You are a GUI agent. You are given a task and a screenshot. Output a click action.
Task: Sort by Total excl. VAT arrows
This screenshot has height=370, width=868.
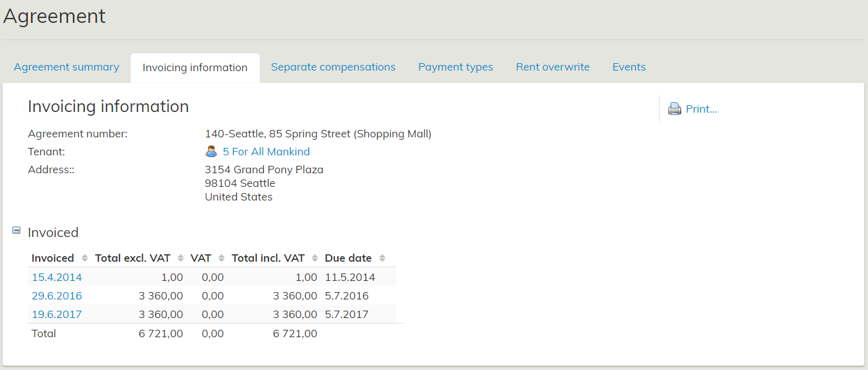[181, 259]
